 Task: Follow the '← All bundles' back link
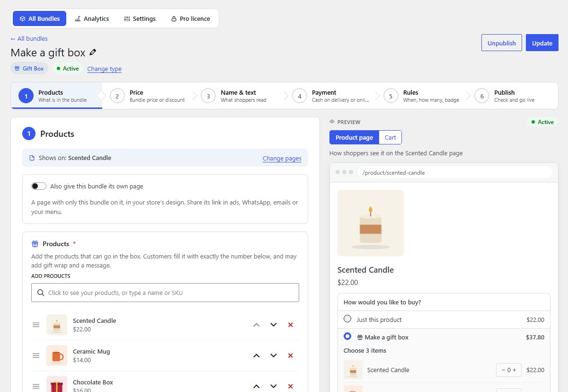[29, 38]
